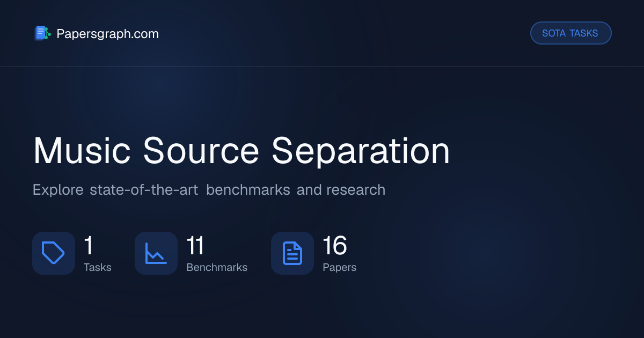Click the Papers label
Image resolution: width=644 pixels, height=338 pixels.
(339, 267)
